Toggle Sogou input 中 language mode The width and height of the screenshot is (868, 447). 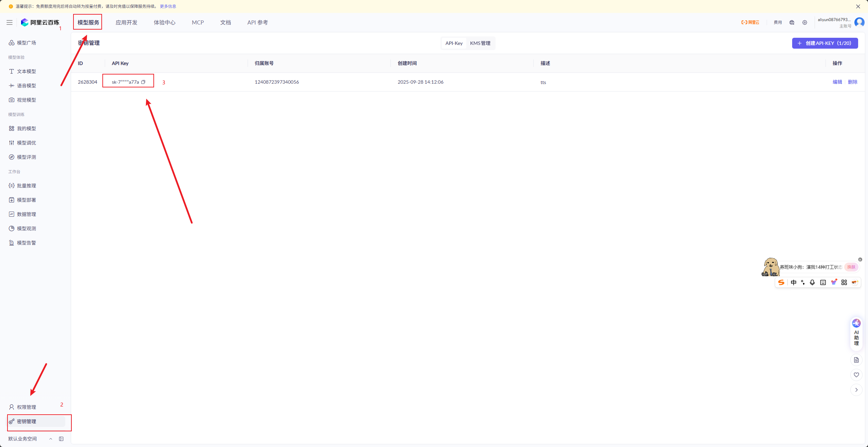(794, 282)
